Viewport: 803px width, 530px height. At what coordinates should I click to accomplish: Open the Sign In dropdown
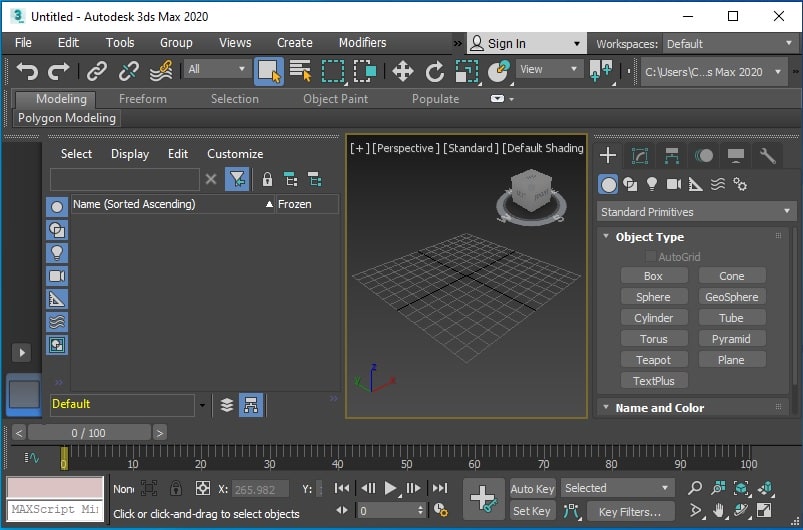click(x=526, y=44)
